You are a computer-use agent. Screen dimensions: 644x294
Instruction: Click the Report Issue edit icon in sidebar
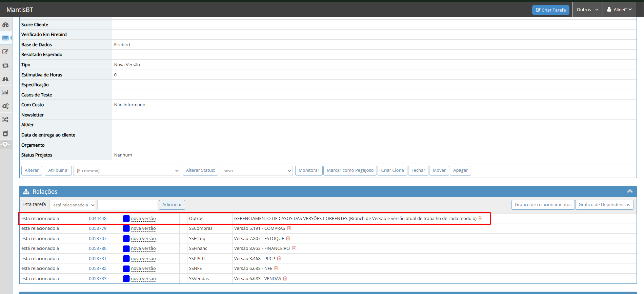[5, 52]
